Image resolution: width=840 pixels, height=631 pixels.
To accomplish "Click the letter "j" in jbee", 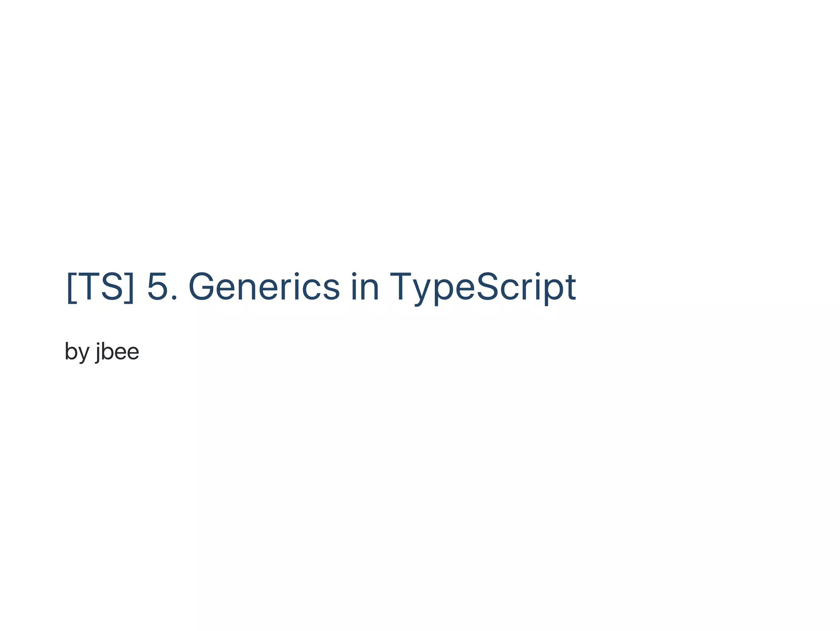I will tap(98, 353).
